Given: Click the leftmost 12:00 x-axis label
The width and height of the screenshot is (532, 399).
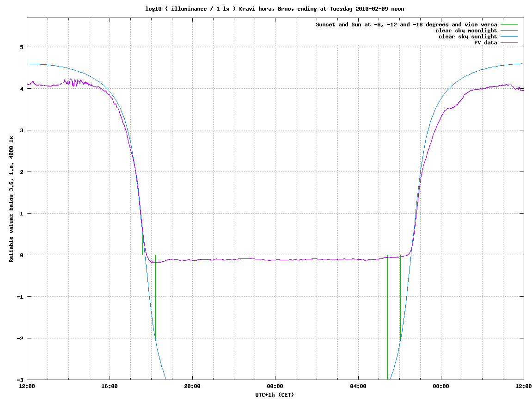Looking at the screenshot, I should pos(27,386).
